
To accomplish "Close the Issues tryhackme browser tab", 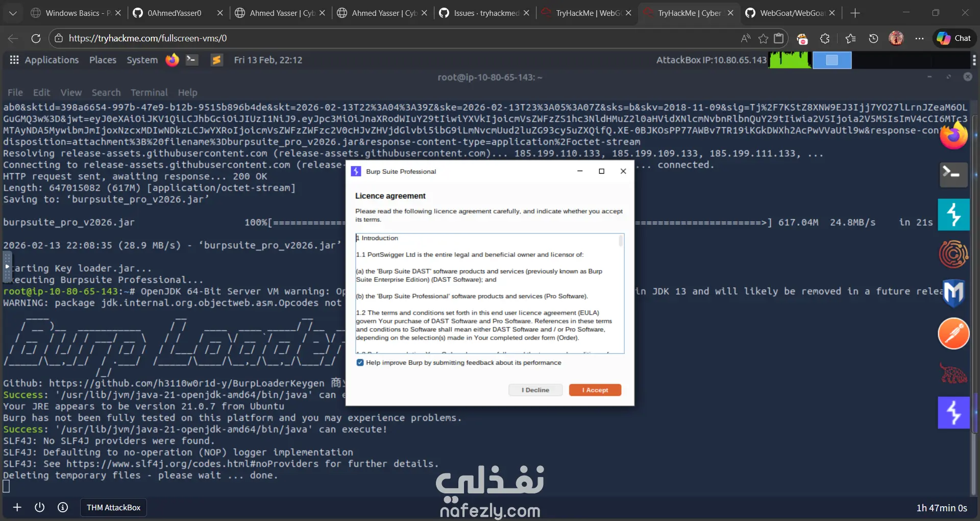I will [526, 13].
